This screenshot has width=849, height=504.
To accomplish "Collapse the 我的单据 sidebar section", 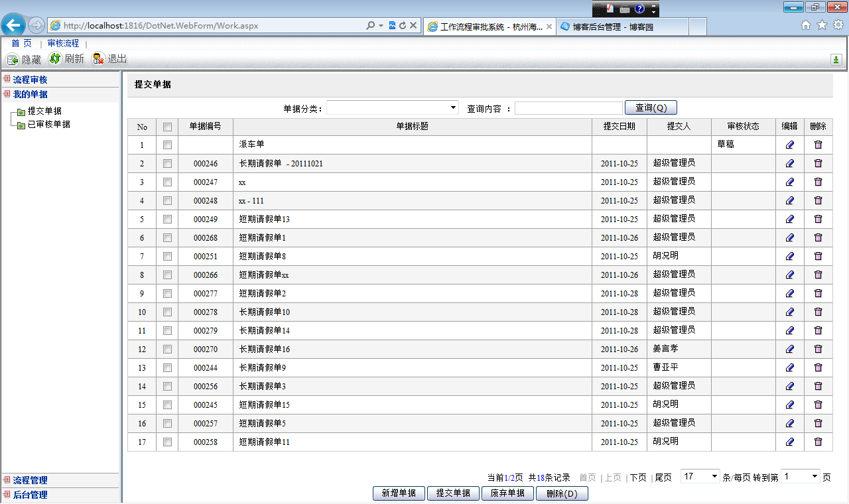I will click(30, 94).
